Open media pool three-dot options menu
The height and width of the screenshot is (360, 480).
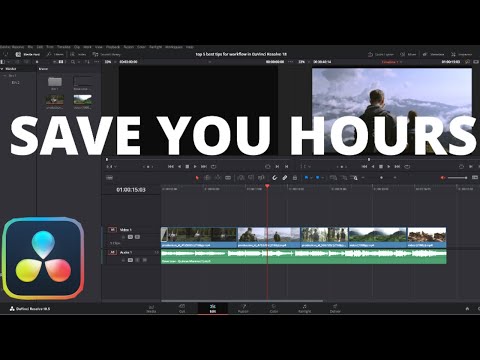[97, 62]
